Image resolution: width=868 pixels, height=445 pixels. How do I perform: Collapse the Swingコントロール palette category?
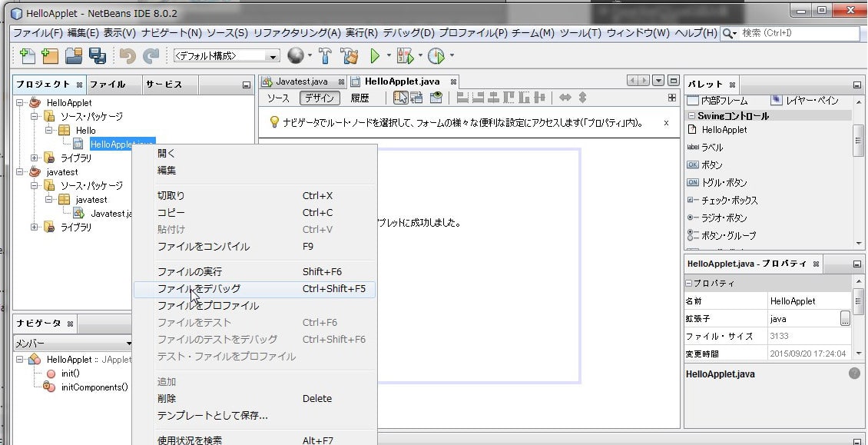pos(692,116)
